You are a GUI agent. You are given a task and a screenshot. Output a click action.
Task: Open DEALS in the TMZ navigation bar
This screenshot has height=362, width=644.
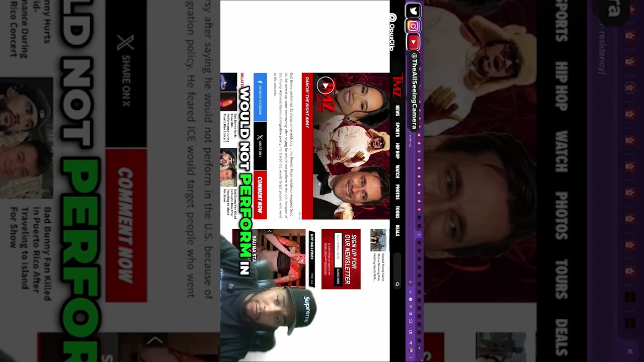(397, 230)
